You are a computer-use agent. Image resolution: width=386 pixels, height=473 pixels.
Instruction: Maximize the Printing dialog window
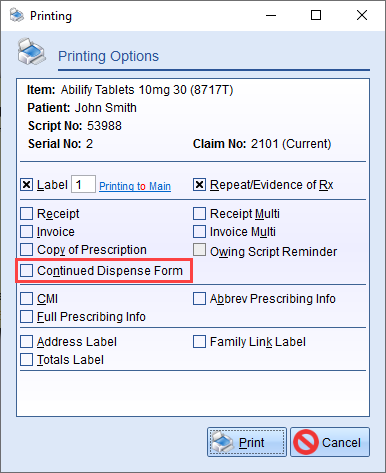pos(316,15)
